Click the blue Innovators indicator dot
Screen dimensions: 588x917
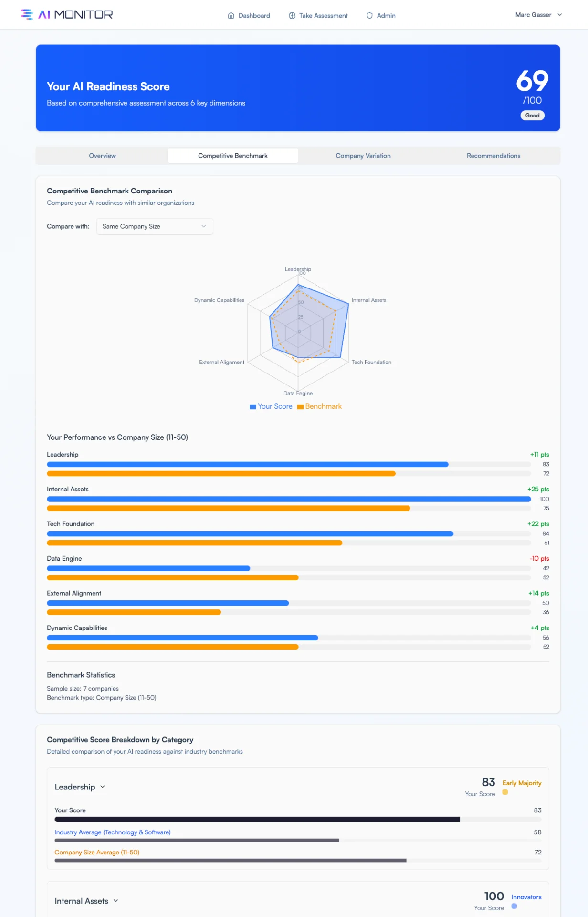click(514, 906)
